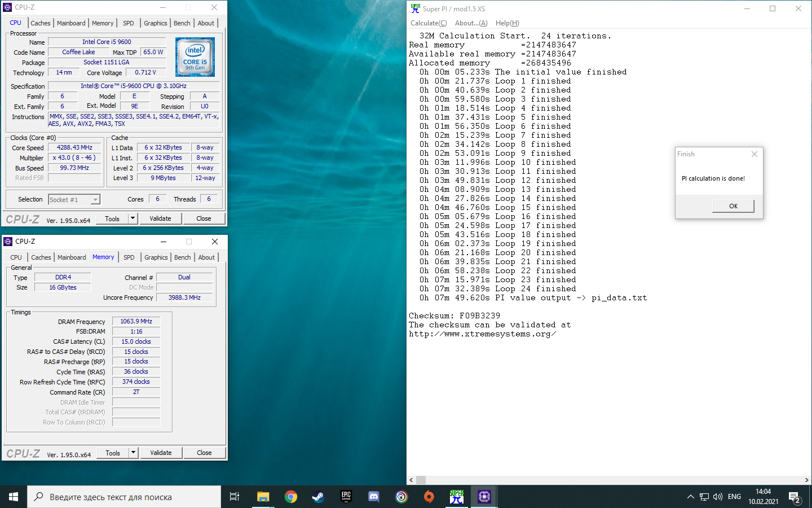This screenshot has height=508, width=812.
Task: Switch to Super PI taskbar icon
Action: 457,497
